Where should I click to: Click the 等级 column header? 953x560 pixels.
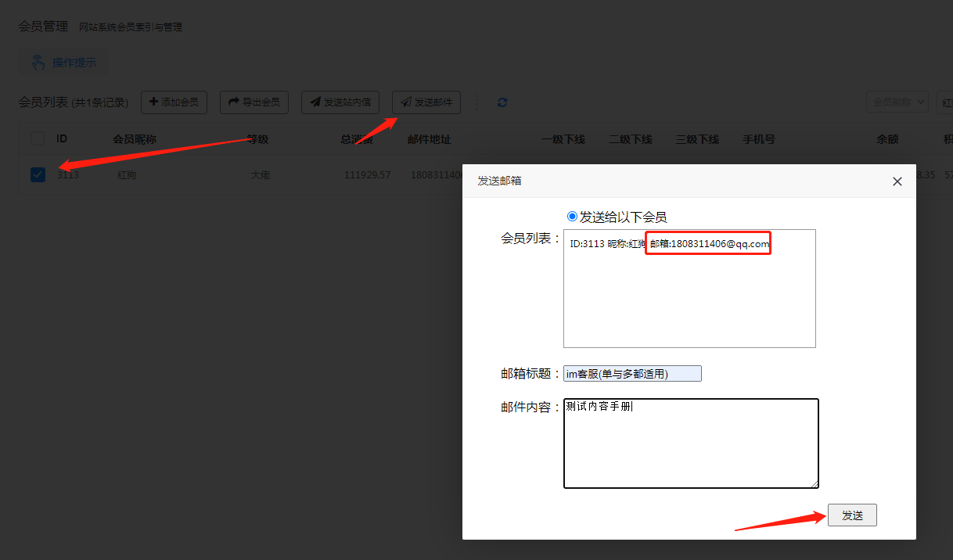257,139
